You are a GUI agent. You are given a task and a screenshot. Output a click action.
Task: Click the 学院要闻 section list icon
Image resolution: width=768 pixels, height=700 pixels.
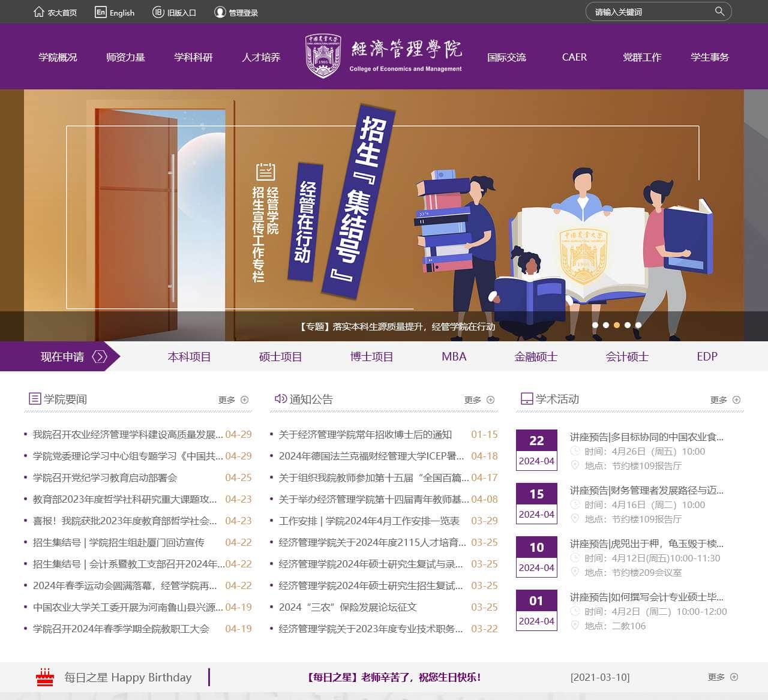point(35,399)
